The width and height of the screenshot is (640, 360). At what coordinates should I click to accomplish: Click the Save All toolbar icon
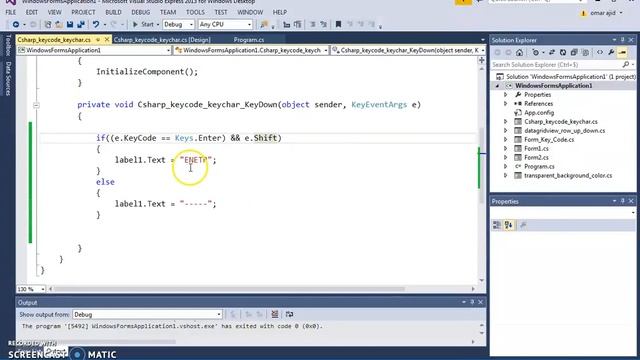tap(81, 24)
